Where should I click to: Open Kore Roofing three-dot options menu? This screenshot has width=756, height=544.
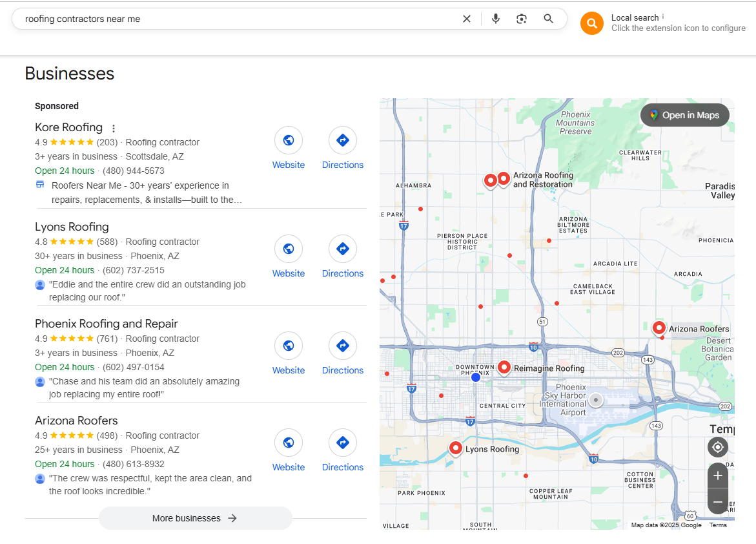click(x=114, y=129)
